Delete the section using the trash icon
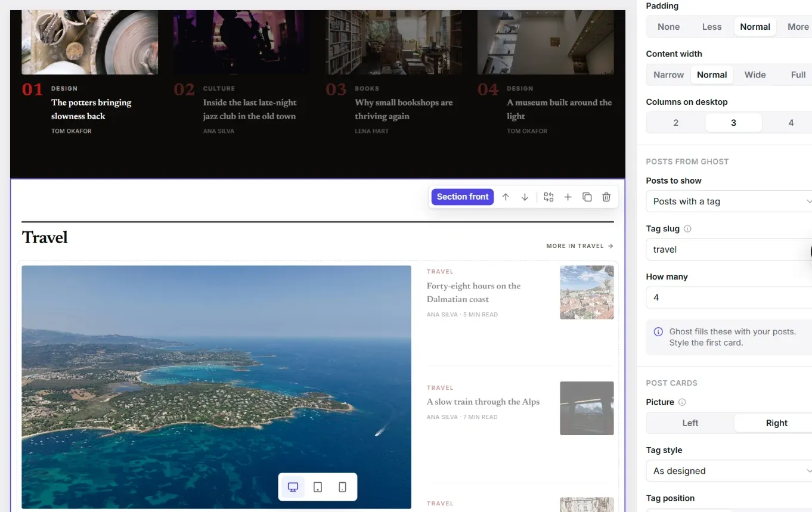This screenshot has width=812, height=512. [606, 197]
